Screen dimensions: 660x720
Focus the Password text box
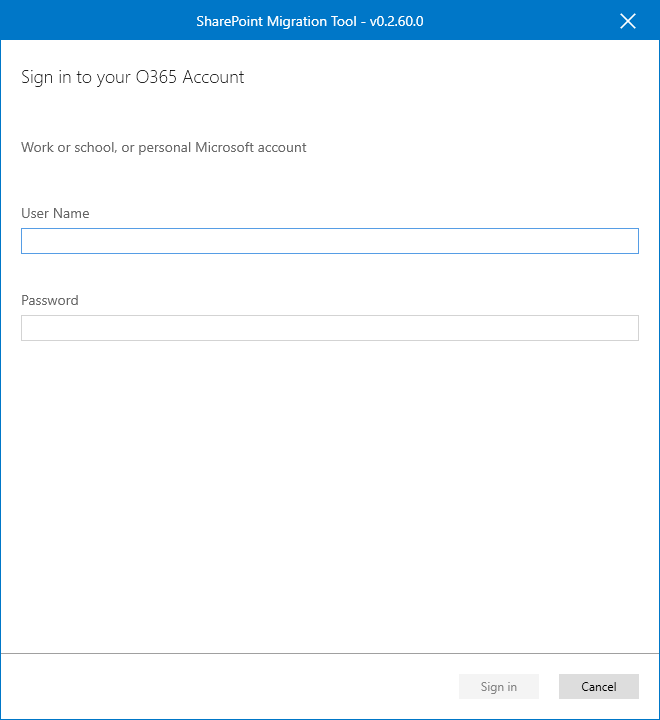(x=329, y=328)
